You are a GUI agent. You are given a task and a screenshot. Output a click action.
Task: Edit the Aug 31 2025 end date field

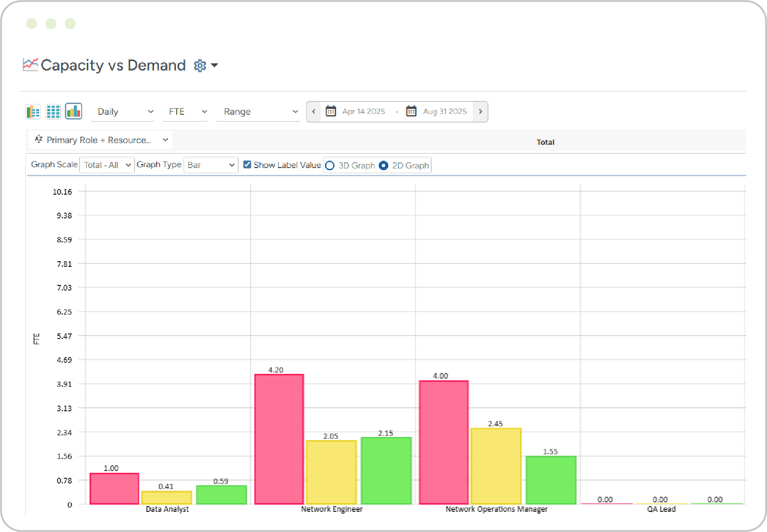445,112
